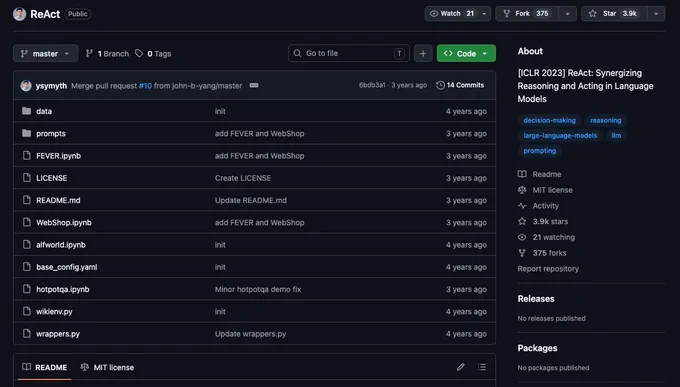This screenshot has height=387, width=680.
Task: Open 'Update wrappers.py' commit message
Action: [x=250, y=334]
